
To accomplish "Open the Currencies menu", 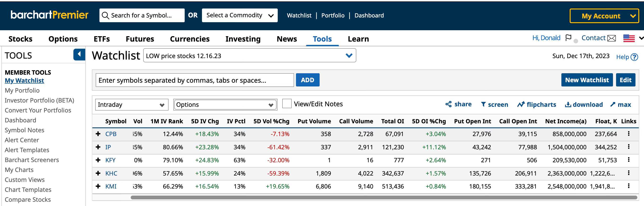I will pyautogui.click(x=190, y=39).
